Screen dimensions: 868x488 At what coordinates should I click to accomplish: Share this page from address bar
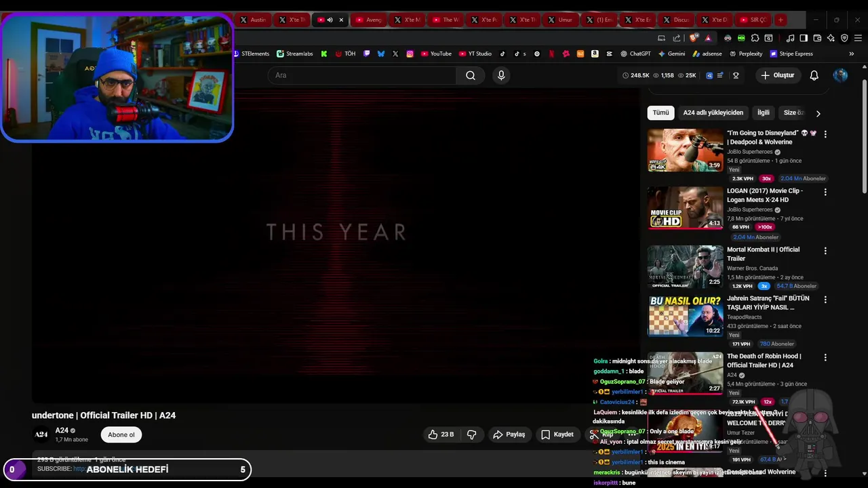click(x=676, y=38)
